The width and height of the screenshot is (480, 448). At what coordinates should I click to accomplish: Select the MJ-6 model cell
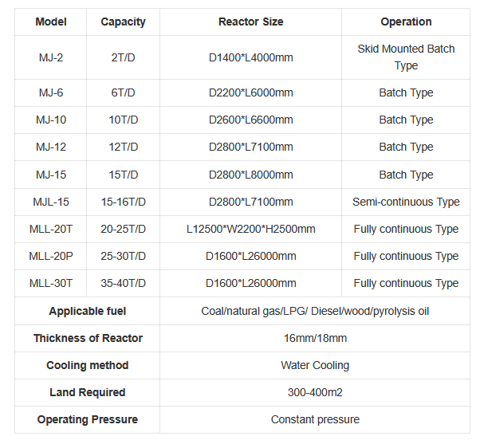coord(51,92)
